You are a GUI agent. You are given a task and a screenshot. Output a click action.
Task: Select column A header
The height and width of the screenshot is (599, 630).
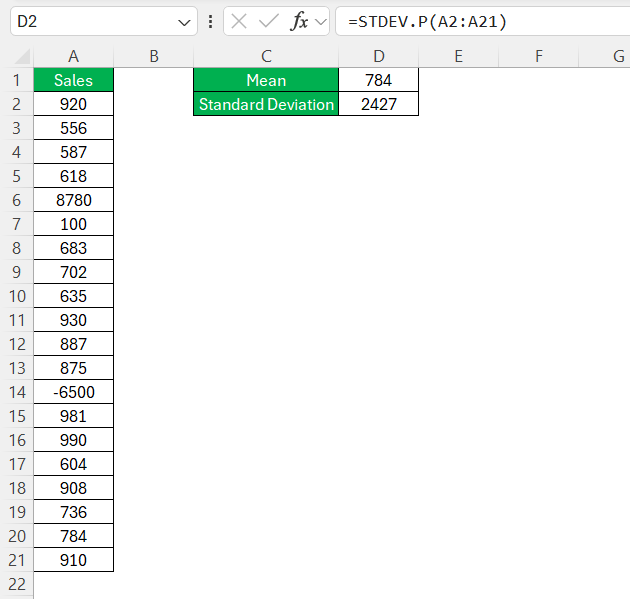[x=74, y=57]
